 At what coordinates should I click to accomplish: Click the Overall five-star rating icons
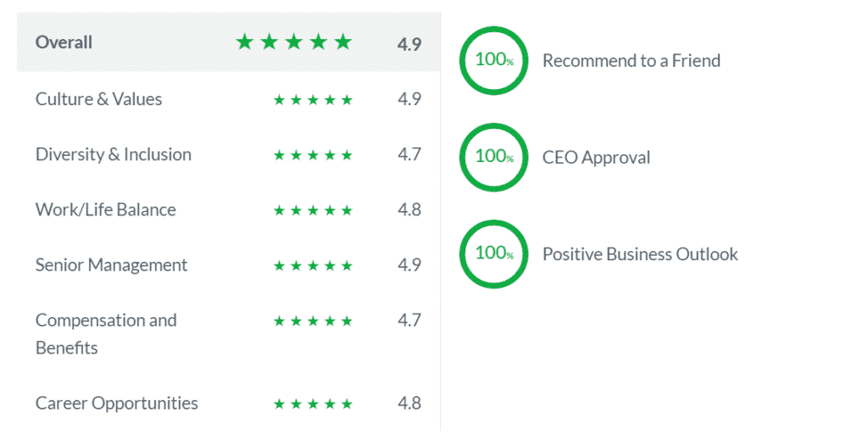[293, 42]
